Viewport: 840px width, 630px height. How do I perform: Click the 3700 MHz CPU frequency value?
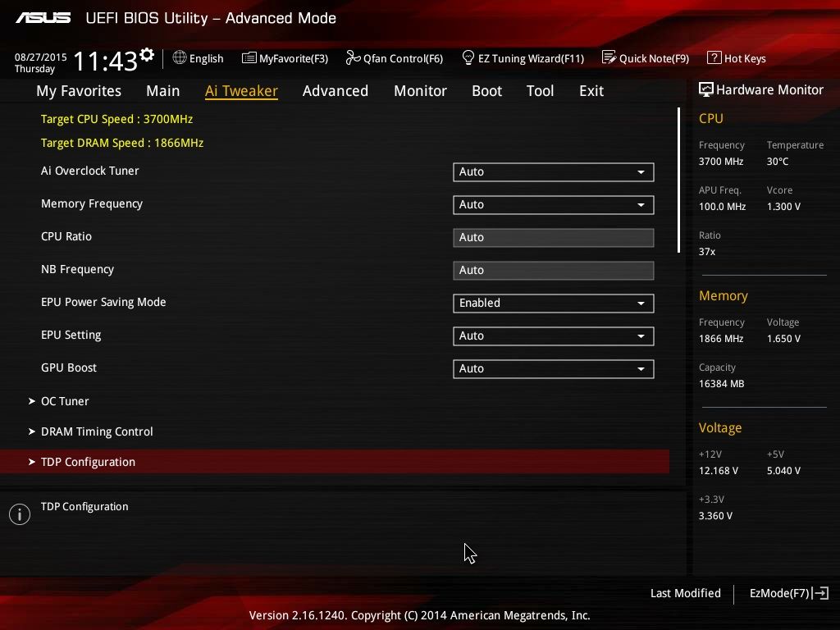click(x=721, y=162)
